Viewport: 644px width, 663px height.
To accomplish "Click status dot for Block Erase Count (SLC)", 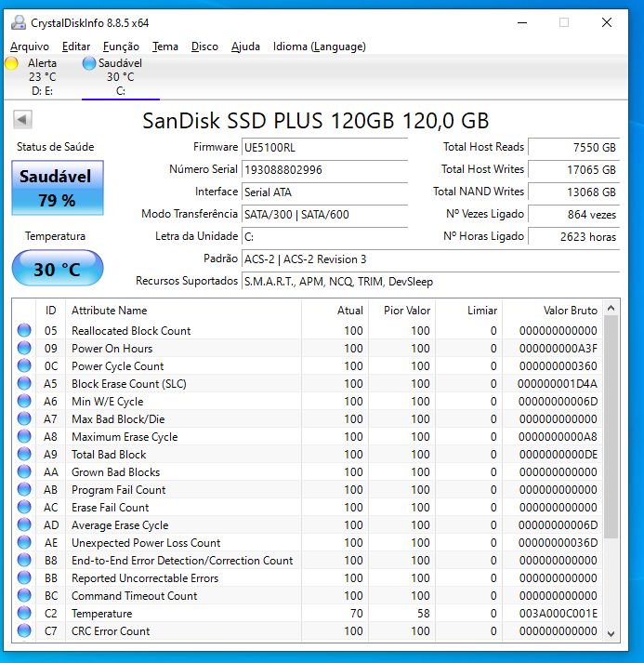I will pos(24,383).
